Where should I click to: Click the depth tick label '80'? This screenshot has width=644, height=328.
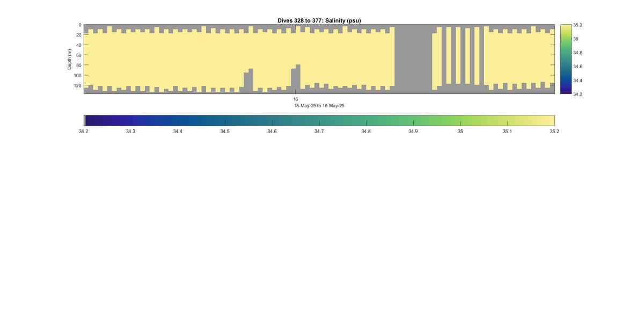click(78, 65)
